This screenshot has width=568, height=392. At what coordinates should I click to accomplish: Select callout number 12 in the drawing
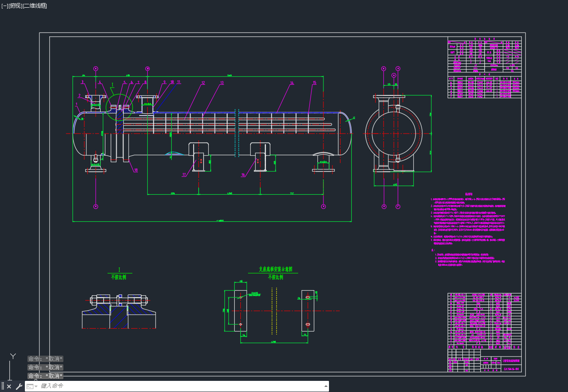tap(203, 83)
